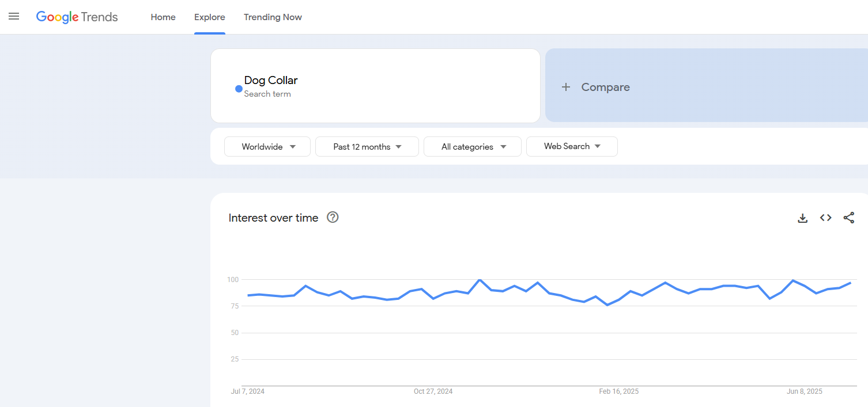Click the Interest over time heading

[x=273, y=218]
